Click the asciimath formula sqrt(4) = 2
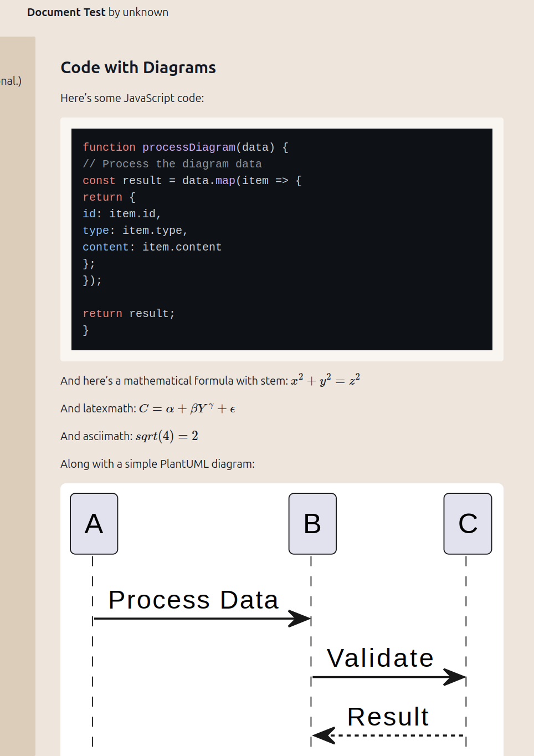This screenshot has height=756, width=534. tap(167, 436)
